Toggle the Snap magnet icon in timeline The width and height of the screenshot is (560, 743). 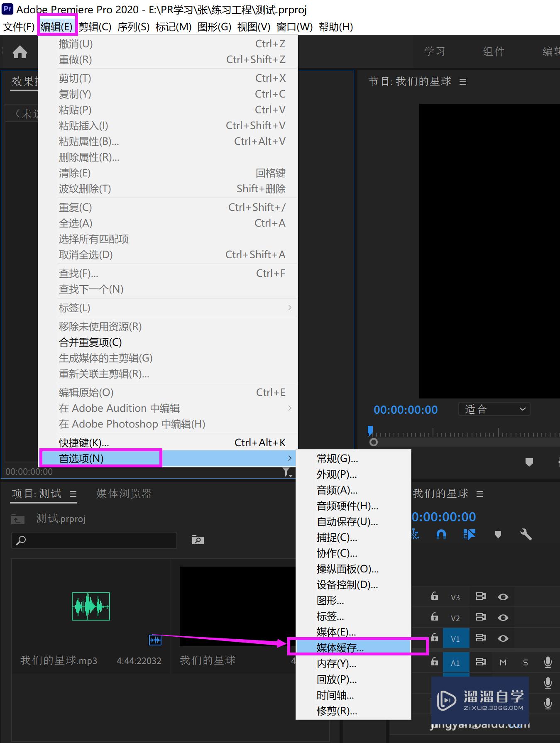(x=441, y=534)
